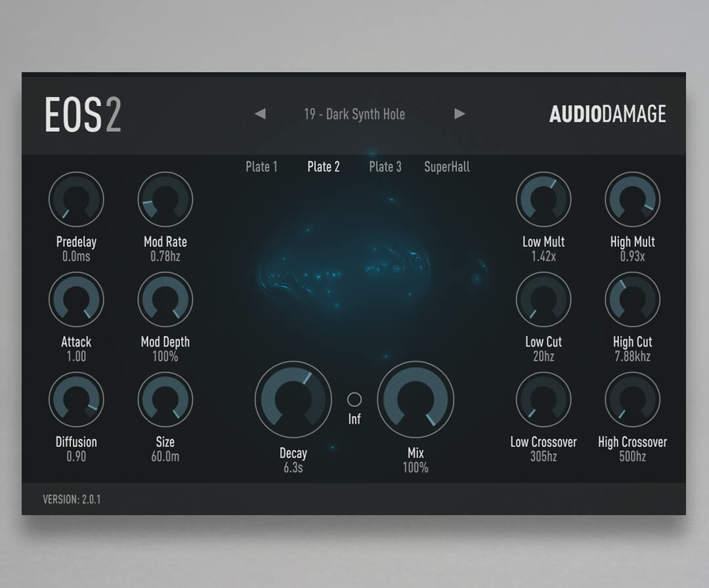
Task: Toggle the Inf infinite decay button
Action: (354, 400)
